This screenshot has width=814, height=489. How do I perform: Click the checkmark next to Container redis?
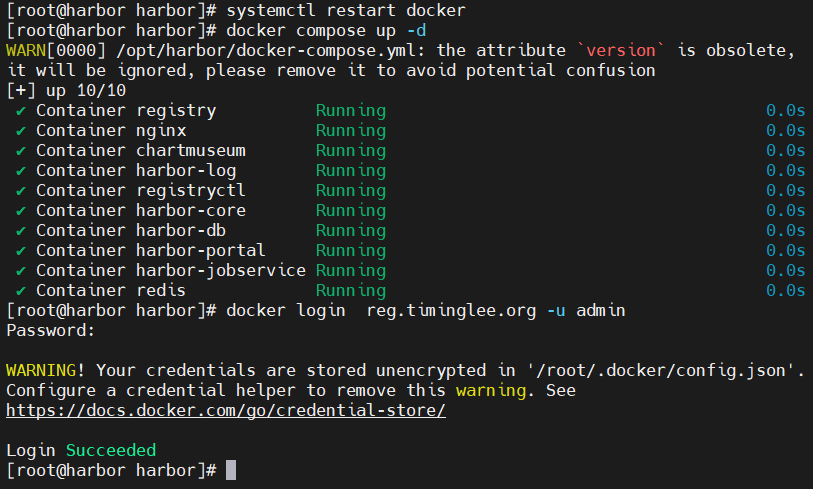click(21, 291)
